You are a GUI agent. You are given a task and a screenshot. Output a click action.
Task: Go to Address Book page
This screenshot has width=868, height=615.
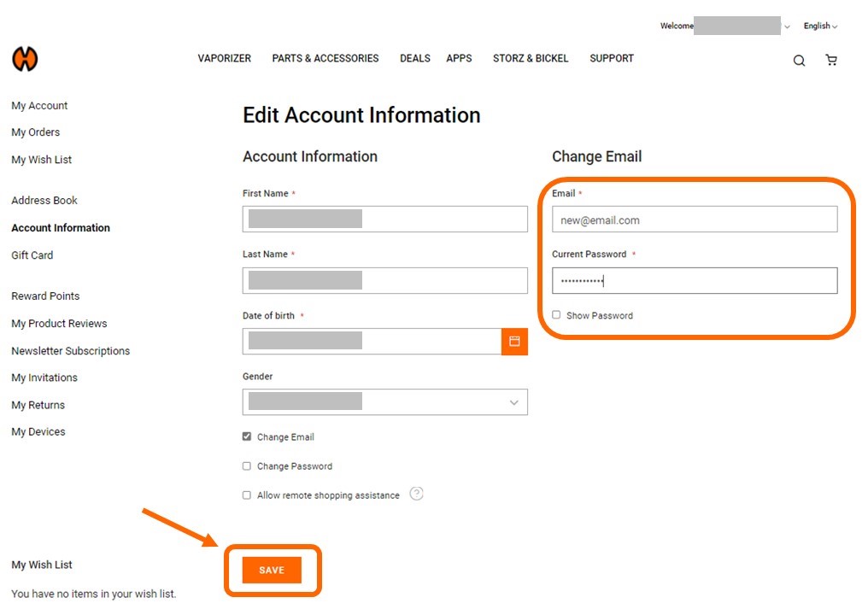coord(44,201)
